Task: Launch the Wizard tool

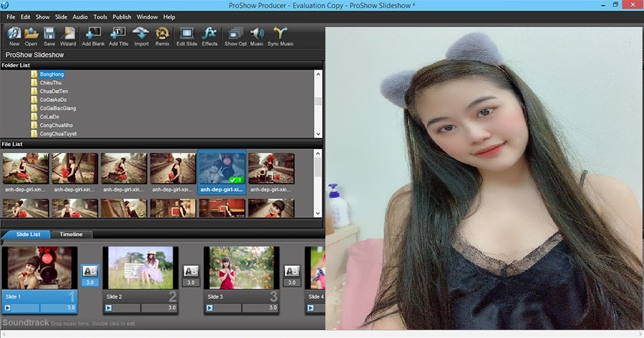Action: (67, 37)
